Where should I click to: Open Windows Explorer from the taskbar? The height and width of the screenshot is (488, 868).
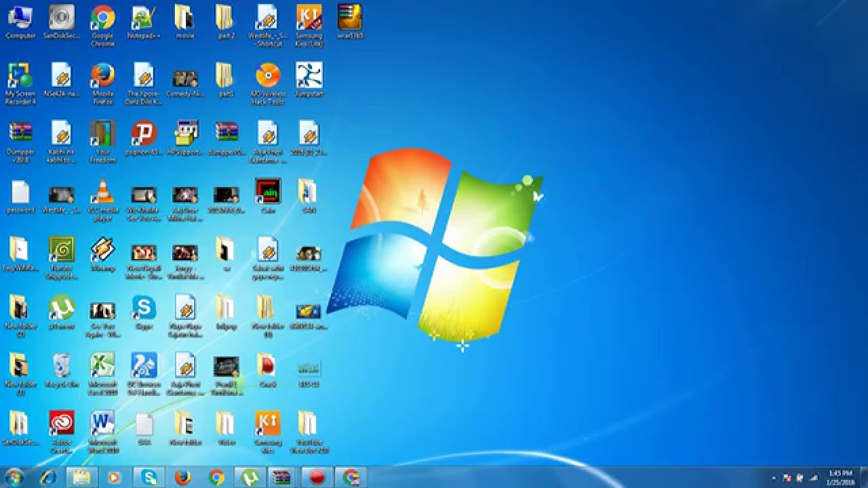[81, 478]
